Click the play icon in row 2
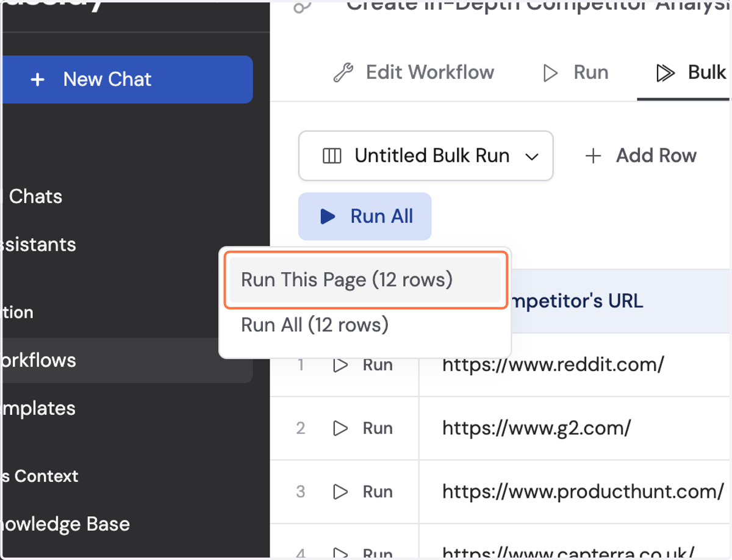Viewport: 732px width, 560px height. tap(340, 428)
